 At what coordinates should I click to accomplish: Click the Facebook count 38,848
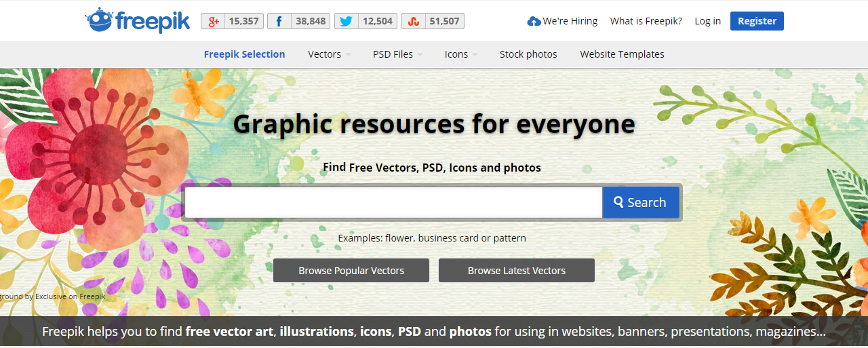(x=311, y=21)
